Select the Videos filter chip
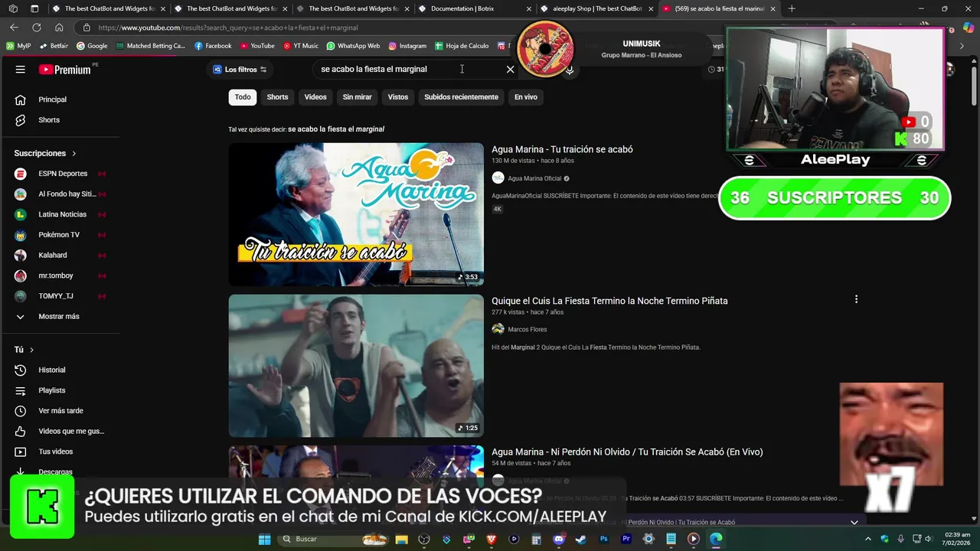Viewport: 980px width, 551px height. point(315,97)
